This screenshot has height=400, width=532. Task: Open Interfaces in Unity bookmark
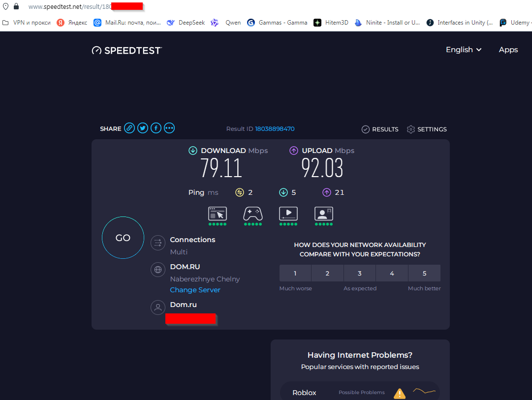[x=460, y=23]
